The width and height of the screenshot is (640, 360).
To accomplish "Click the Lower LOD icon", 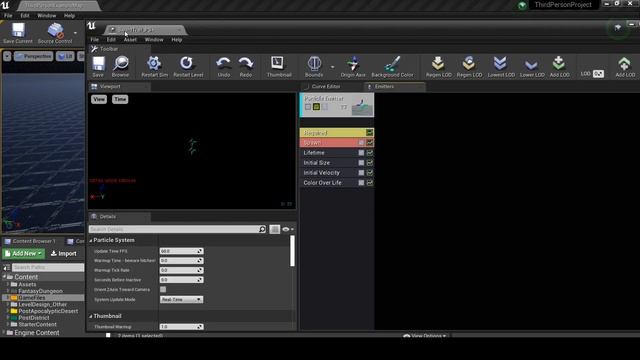I will point(531,64).
